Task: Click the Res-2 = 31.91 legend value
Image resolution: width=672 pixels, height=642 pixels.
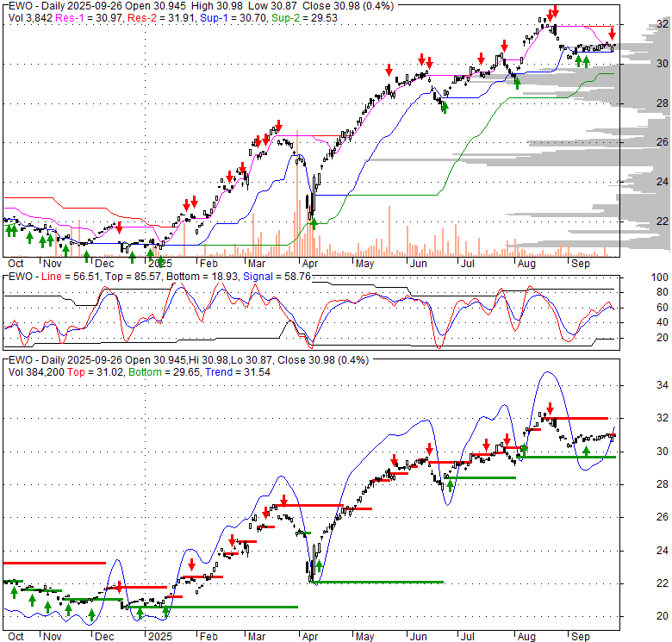Action: click(161, 18)
